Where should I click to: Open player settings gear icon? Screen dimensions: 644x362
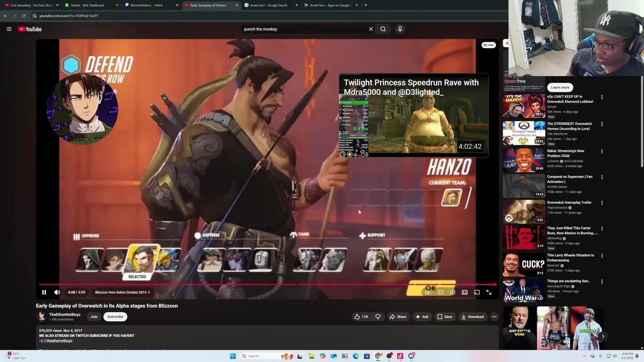click(452, 292)
